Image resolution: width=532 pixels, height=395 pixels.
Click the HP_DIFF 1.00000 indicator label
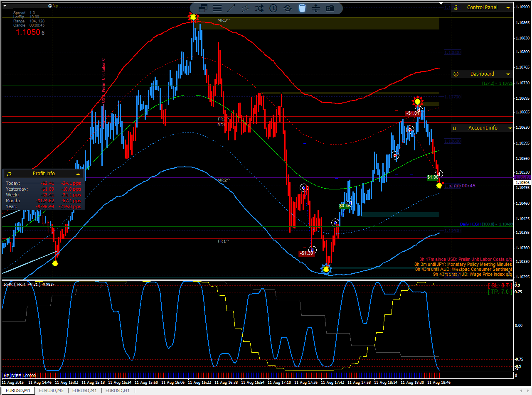click(20, 375)
